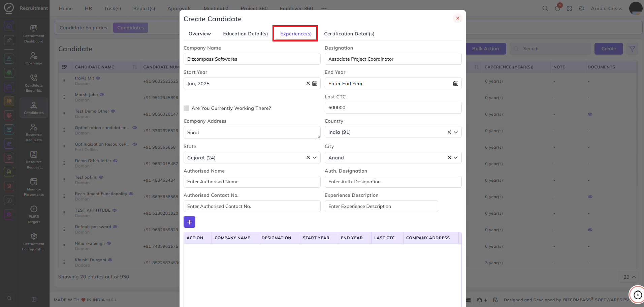This screenshot has width=644, height=307.
Task: Click the pin icon in the left rail
Action: click(9, 40)
